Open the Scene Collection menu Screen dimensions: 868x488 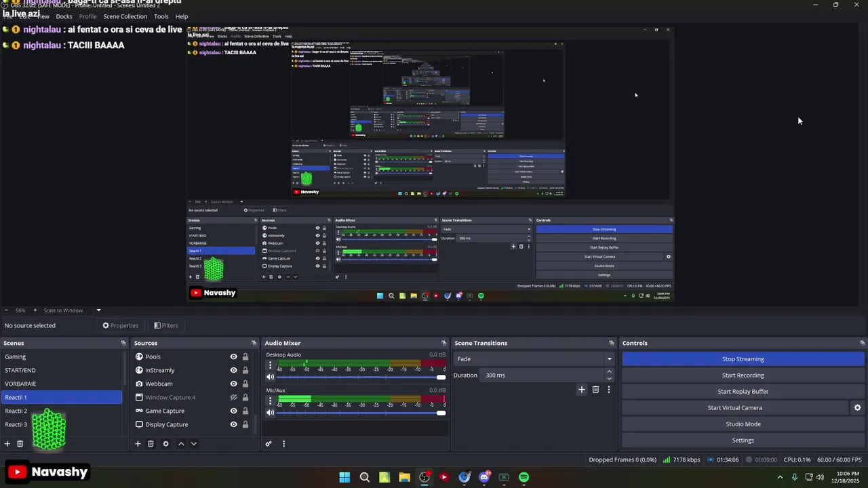pos(125,16)
